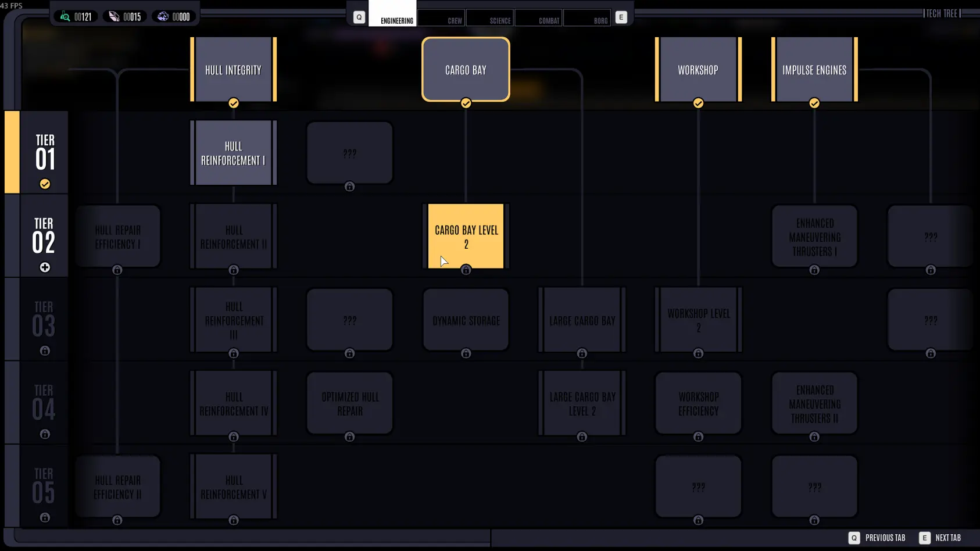
Task: Select the Cargo Bay Level 2 node
Action: tap(466, 236)
